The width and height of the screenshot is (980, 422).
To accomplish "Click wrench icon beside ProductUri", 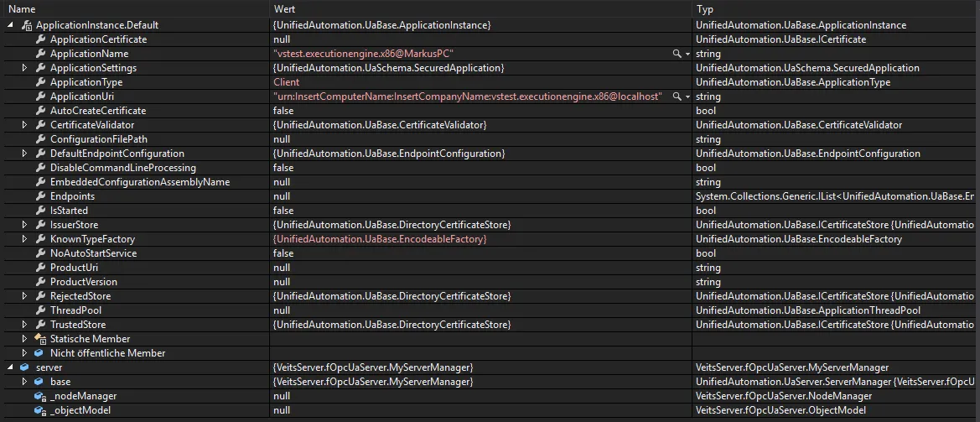I will [x=40, y=268].
